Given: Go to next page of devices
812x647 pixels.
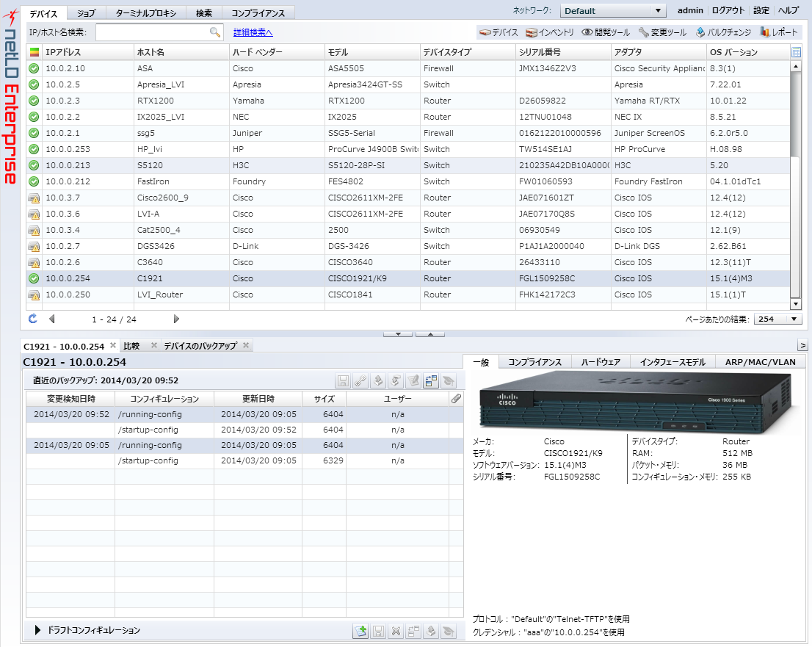Looking at the screenshot, I should click(176, 319).
